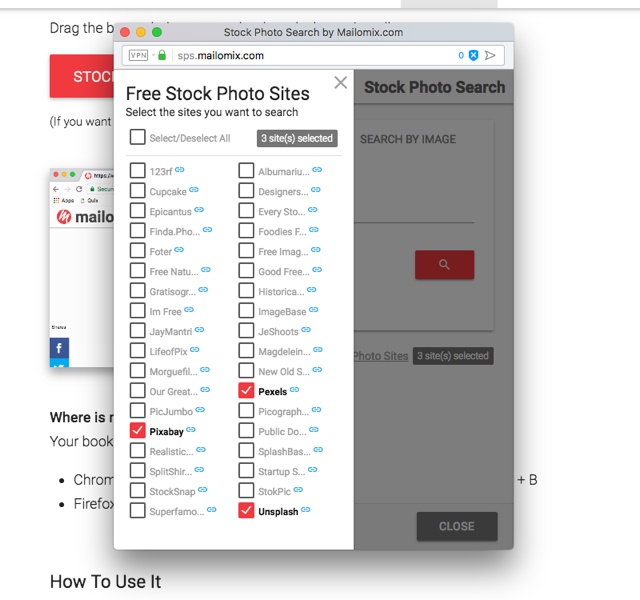This screenshot has height=600, width=640.
Task: Click the Facebook share icon in the thumbnail
Action: coord(59,348)
